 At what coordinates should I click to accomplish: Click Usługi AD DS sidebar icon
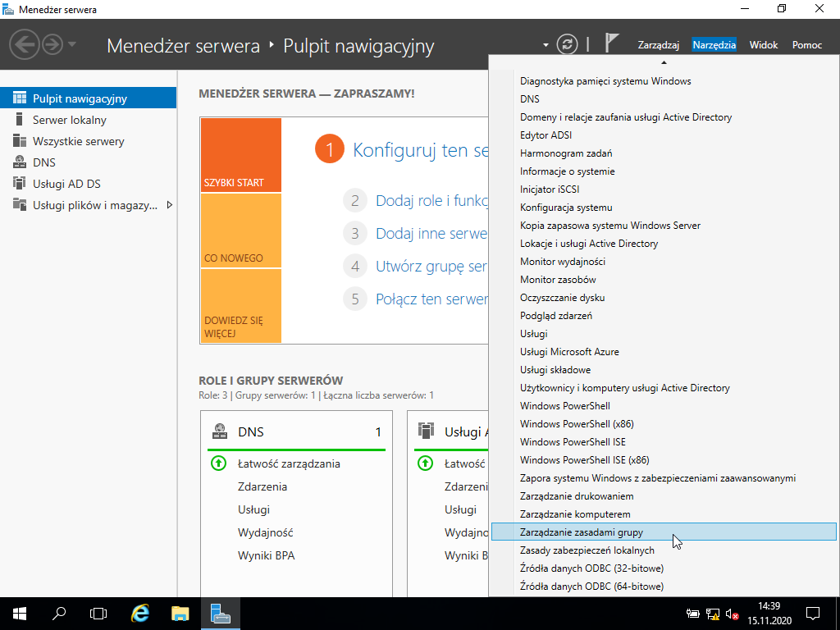pyautogui.click(x=20, y=183)
